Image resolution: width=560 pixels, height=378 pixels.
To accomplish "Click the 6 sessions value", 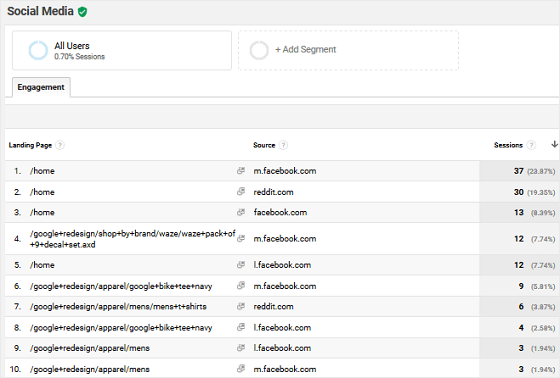I will [521, 307].
